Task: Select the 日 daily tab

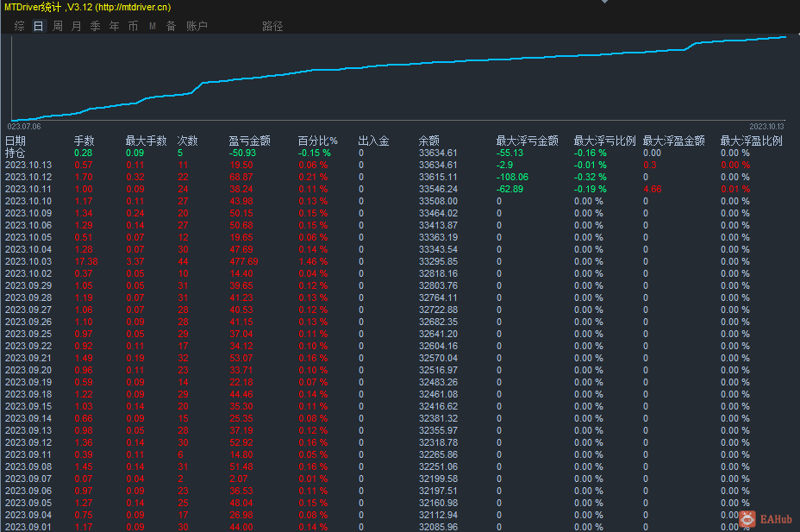Action: coord(38,26)
